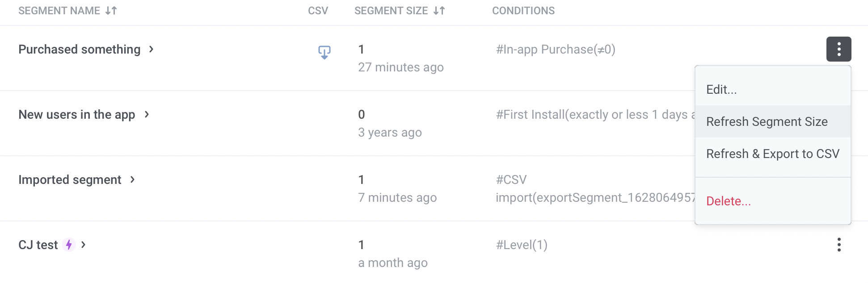The height and width of the screenshot is (283, 868).
Task: Expand New users in the app chevron
Action: point(147,114)
